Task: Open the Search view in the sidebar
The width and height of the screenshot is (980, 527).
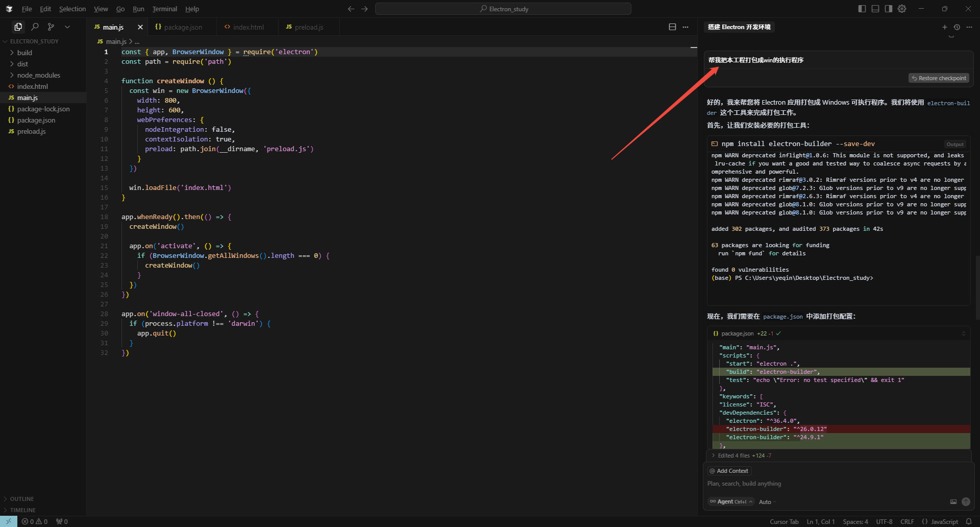Action: (35, 27)
